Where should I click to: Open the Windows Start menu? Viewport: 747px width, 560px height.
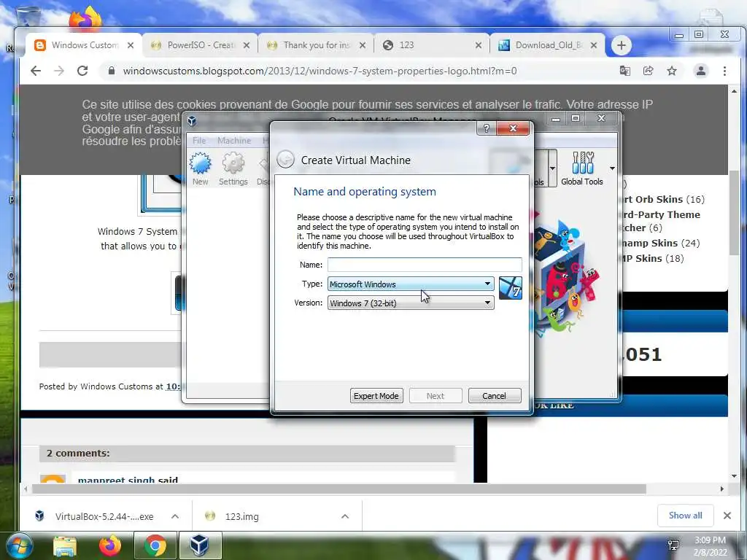pos(18,545)
